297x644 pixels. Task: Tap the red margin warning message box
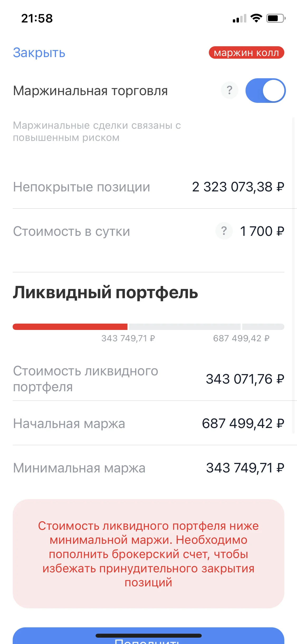point(148,554)
